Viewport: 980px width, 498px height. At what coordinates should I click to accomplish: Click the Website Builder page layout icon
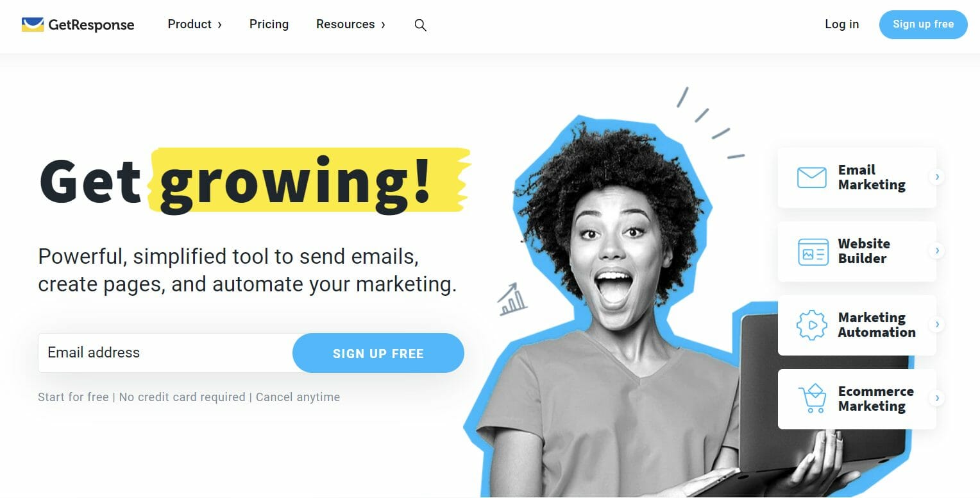pos(813,252)
